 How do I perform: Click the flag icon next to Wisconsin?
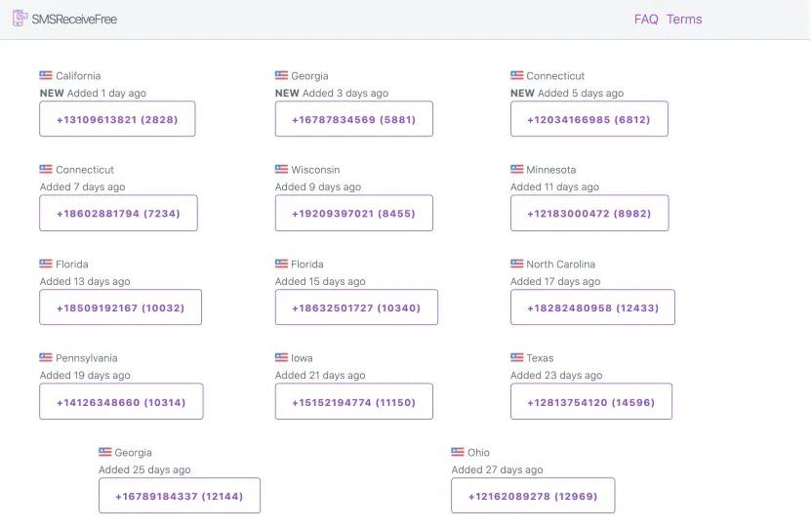click(x=281, y=169)
